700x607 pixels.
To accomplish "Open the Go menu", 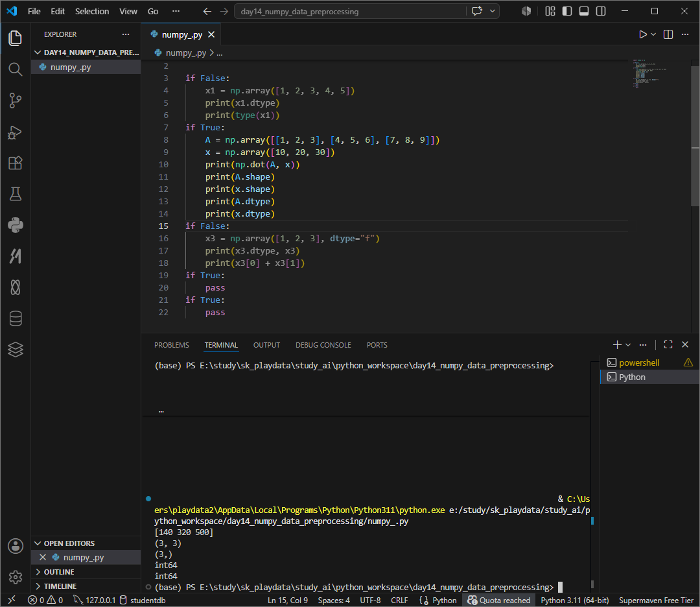I will (153, 11).
